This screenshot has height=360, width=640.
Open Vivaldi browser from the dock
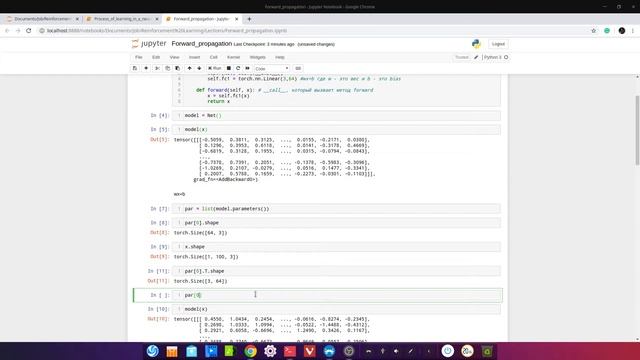coord(309,351)
